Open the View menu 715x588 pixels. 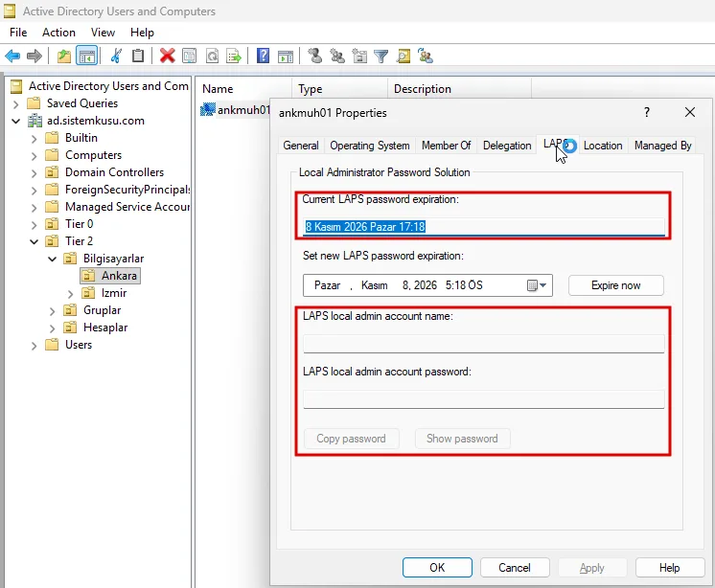(x=103, y=33)
